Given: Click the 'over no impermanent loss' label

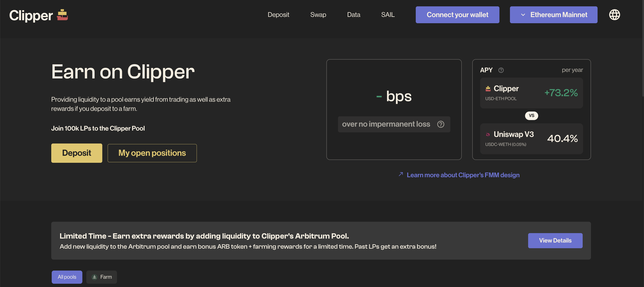Looking at the screenshot, I should 386,124.
